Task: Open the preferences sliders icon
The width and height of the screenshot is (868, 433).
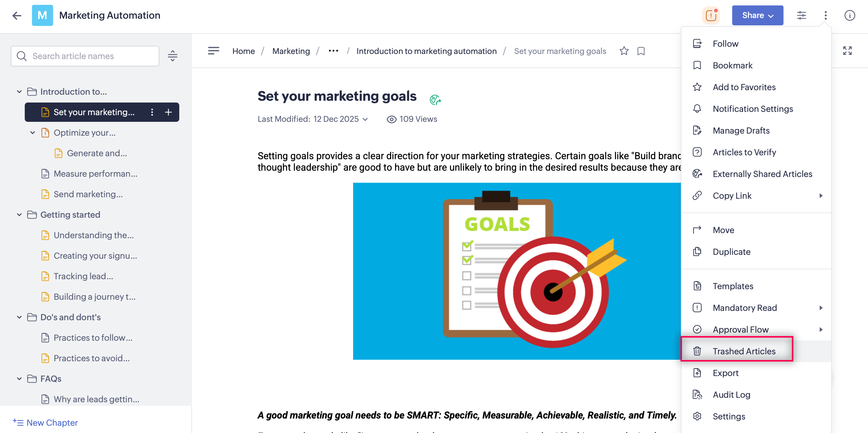Action: (801, 15)
